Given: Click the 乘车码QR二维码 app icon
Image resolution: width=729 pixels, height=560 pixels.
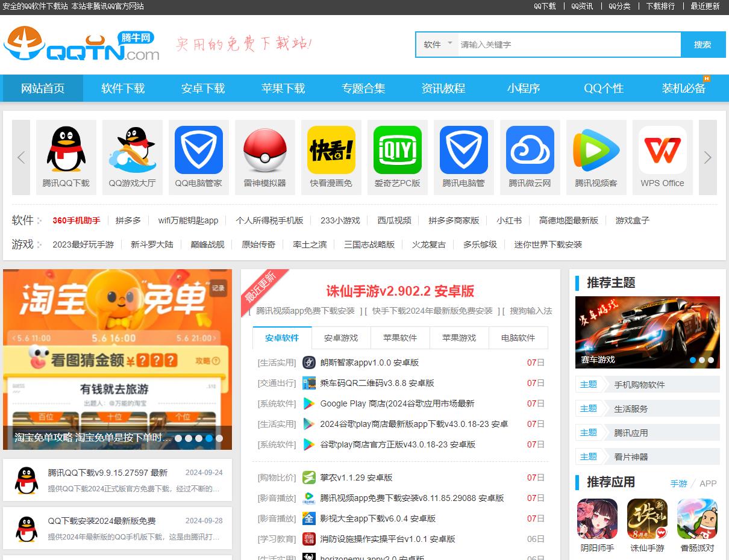Looking at the screenshot, I should click(309, 383).
